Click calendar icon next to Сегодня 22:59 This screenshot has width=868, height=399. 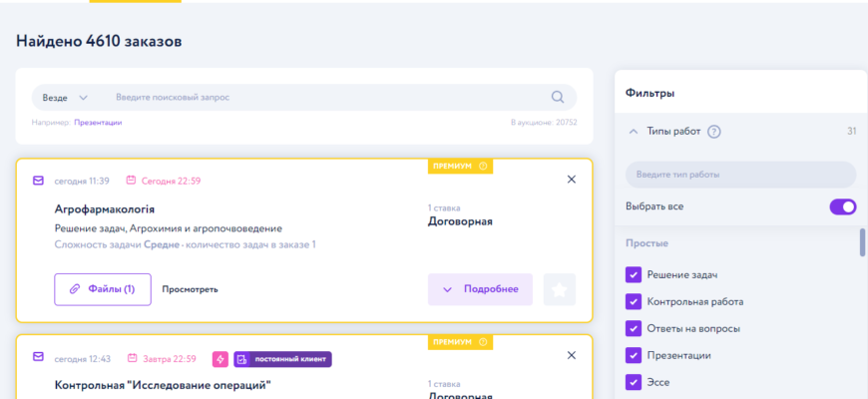(x=131, y=180)
